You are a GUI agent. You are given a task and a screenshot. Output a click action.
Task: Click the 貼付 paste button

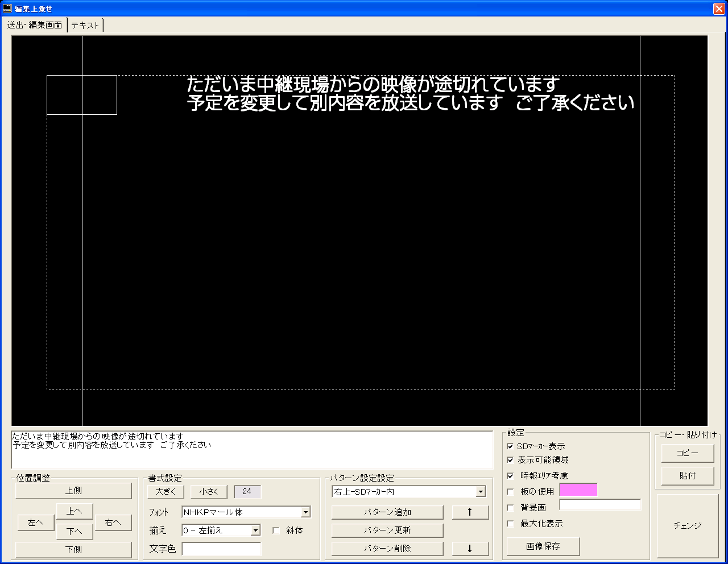tap(687, 476)
